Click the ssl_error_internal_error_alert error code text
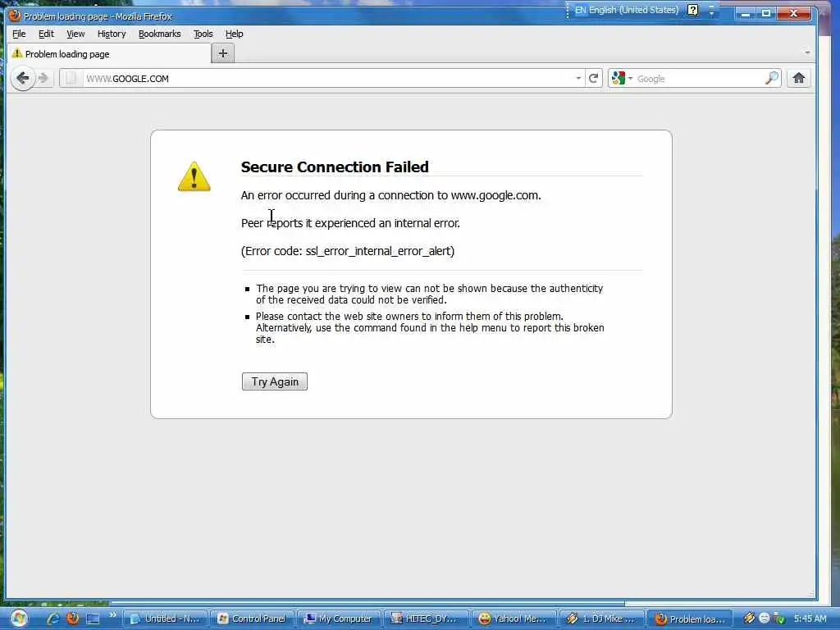 (x=379, y=251)
